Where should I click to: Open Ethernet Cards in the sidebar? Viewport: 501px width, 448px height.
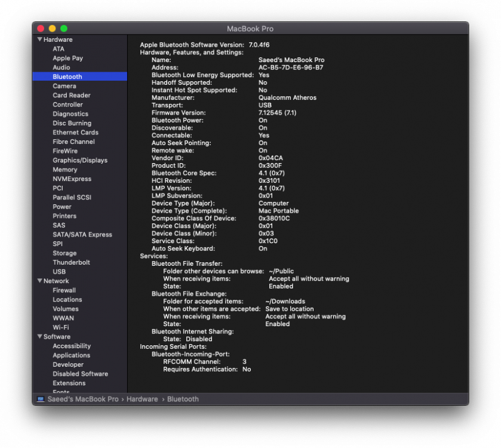(75, 132)
